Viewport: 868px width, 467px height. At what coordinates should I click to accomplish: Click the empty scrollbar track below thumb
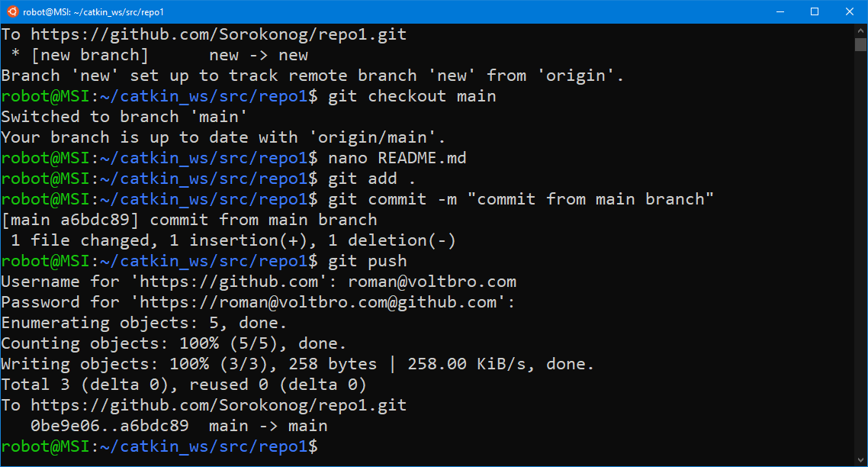click(x=860, y=252)
